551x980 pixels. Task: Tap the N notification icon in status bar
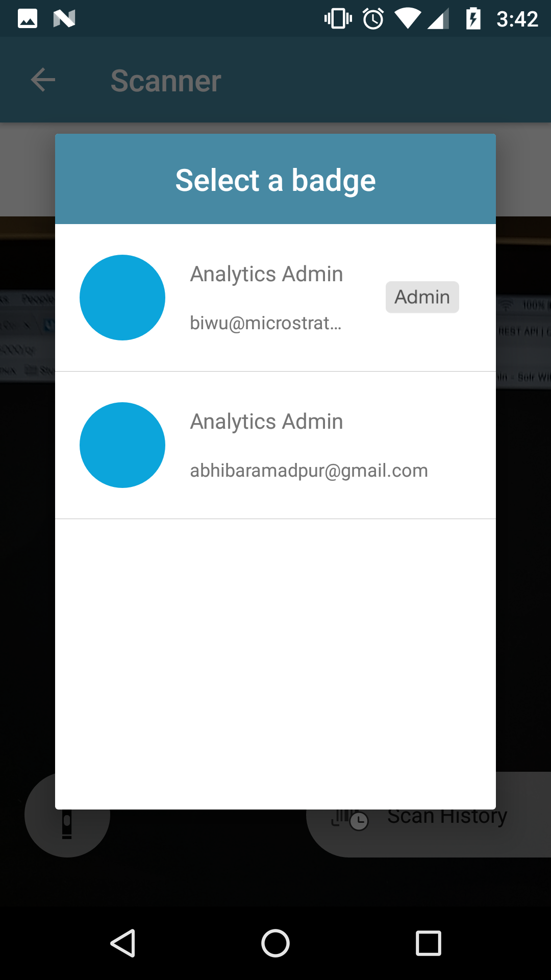pyautogui.click(x=64, y=19)
